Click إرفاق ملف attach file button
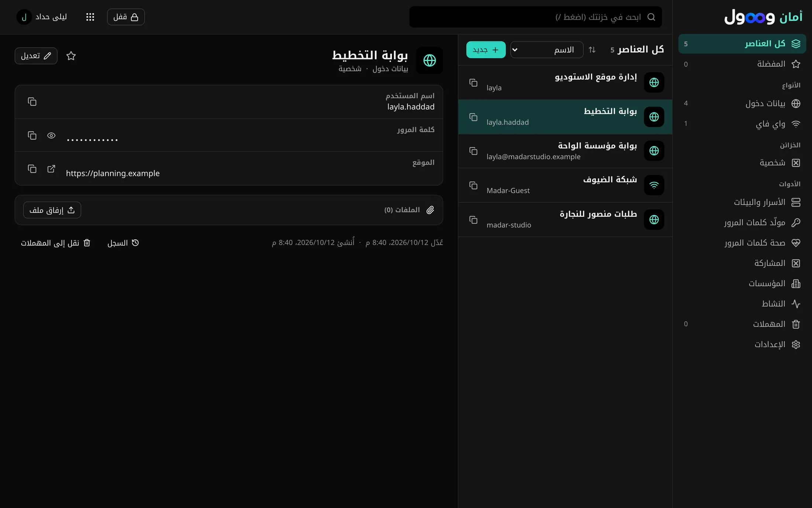Image resolution: width=812 pixels, height=508 pixels. 52,210
